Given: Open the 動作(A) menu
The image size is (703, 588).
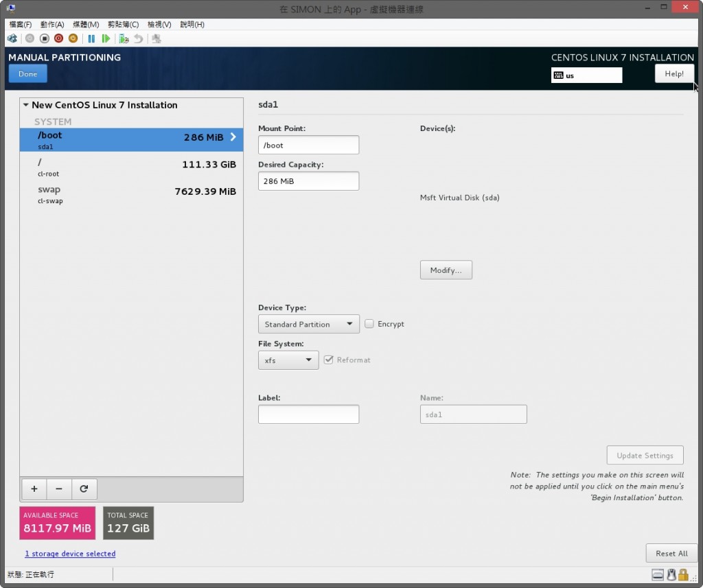Looking at the screenshot, I should [x=52, y=24].
